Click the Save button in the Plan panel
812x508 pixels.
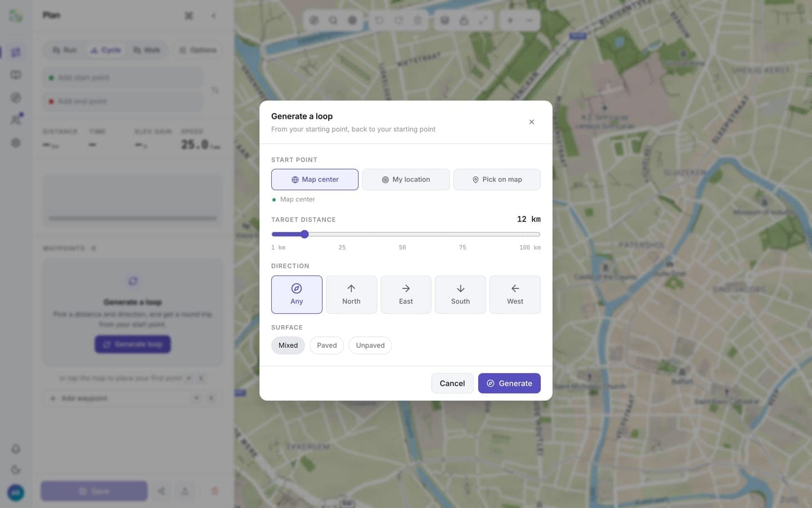click(94, 491)
